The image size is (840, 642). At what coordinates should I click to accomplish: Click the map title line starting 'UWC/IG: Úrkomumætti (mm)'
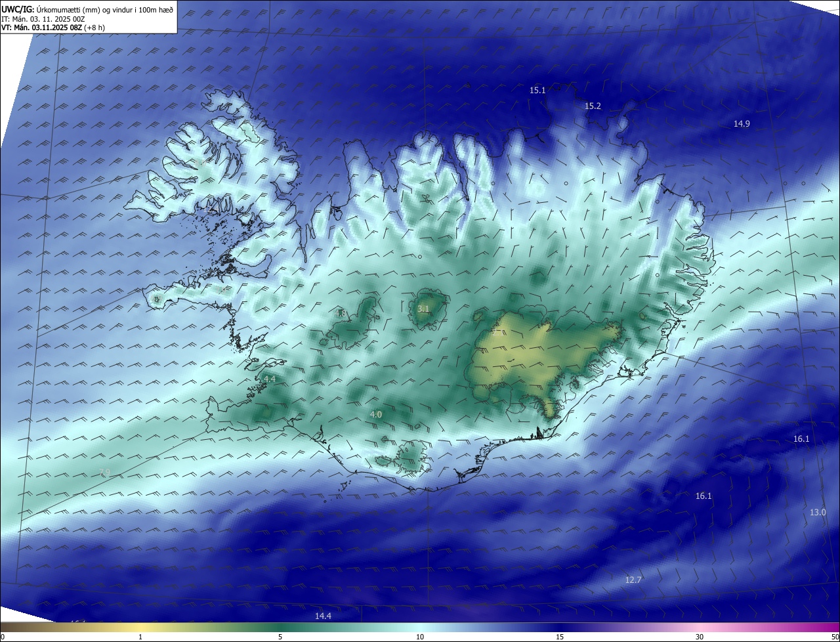click(x=87, y=9)
